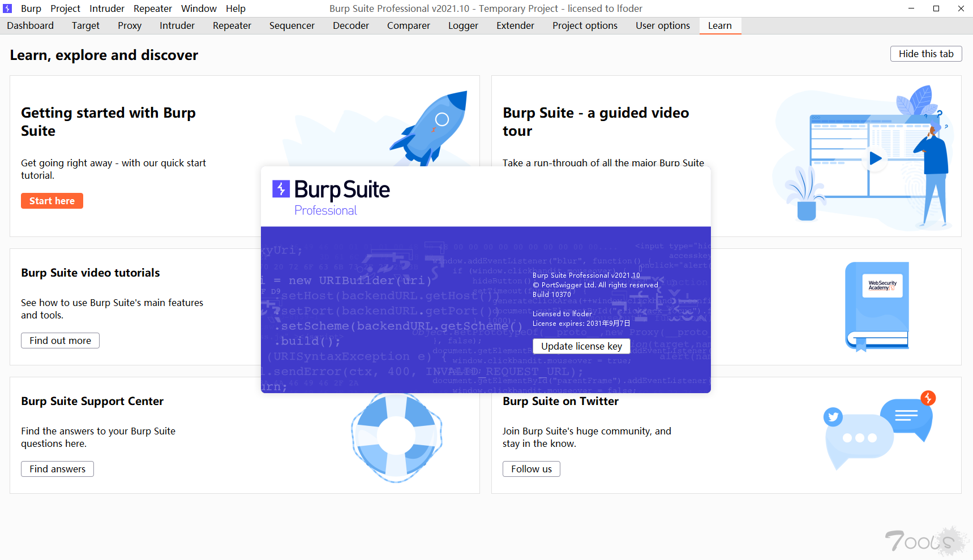Open the Window menu

[x=199, y=8]
